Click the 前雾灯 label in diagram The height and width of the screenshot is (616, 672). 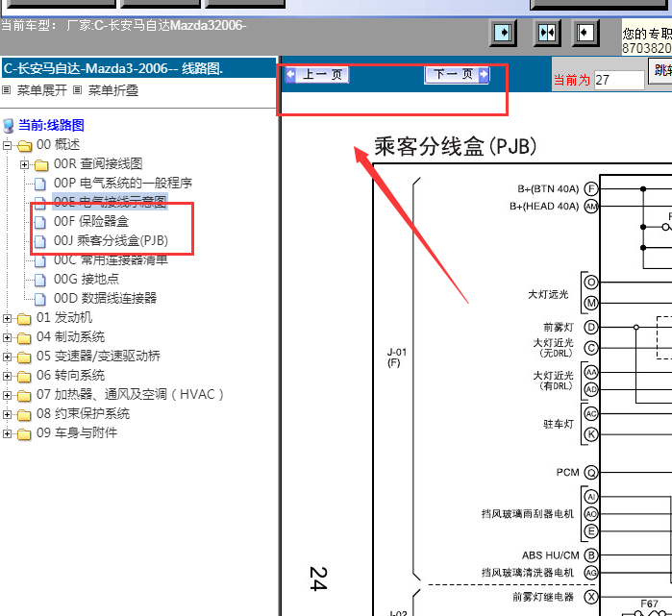pyautogui.click(x=559, y=328)
